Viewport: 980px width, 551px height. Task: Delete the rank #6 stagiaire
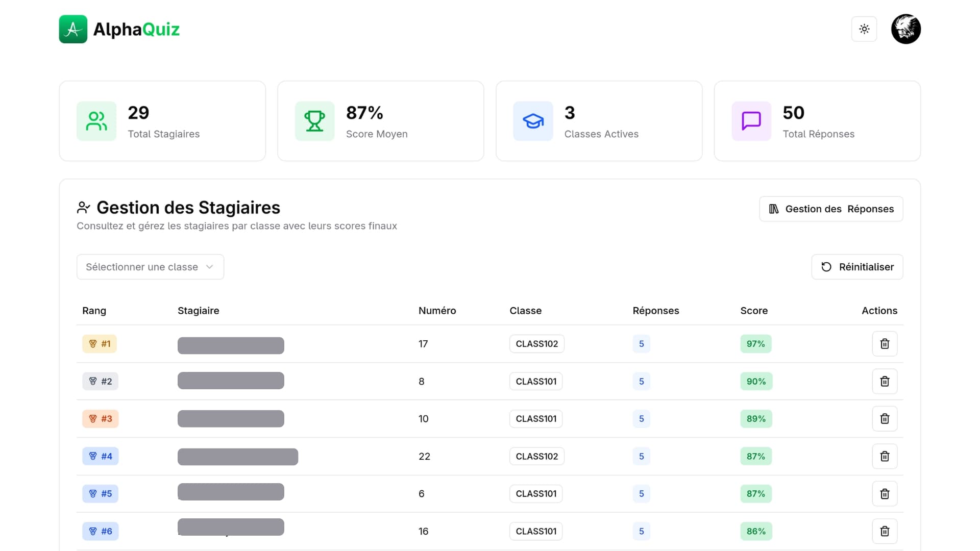pyautogui.click(x=885, y=531)
